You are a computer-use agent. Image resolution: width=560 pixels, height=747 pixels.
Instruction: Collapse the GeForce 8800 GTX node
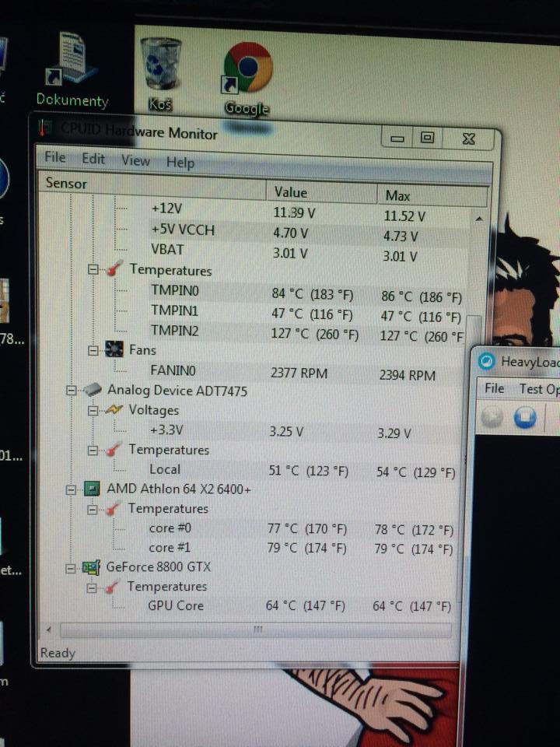pyautogui.click(x=71, y=568)
